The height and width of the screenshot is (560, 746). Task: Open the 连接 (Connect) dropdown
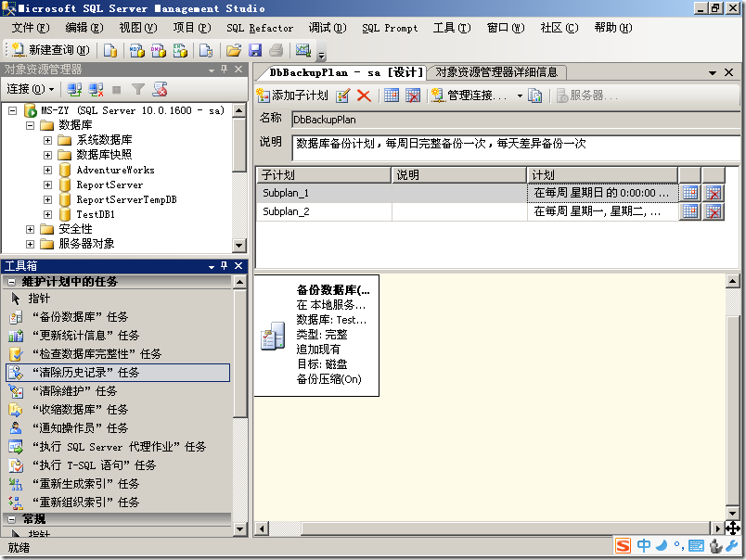[x=30, y=89]
